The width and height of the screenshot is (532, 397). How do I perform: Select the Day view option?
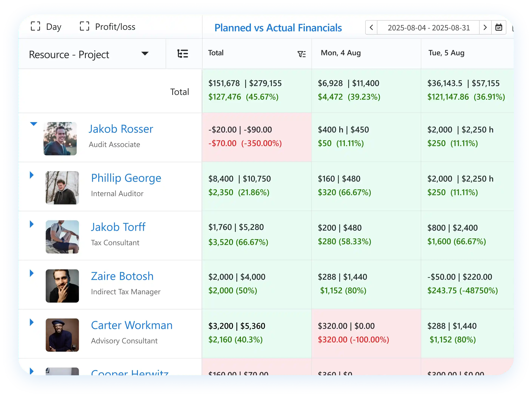click(x=54, y=27)
